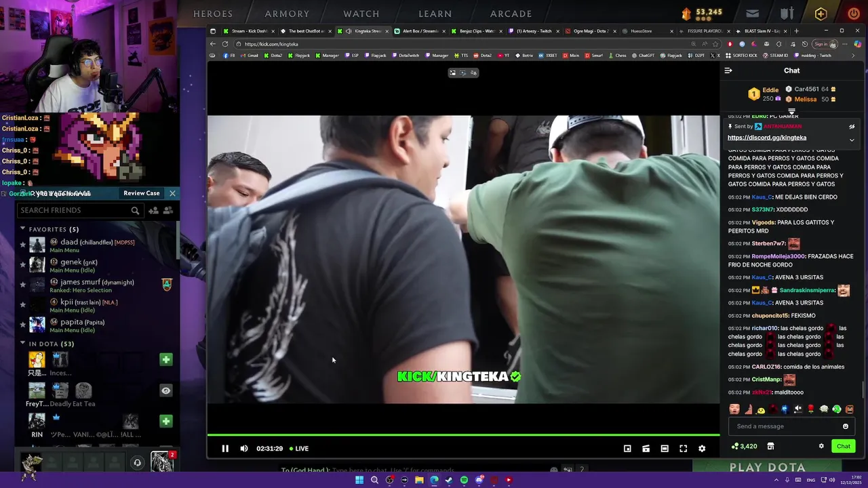Mute the Kick player volume
This screenshot has width=868, height=488.
tap(244, 448)
